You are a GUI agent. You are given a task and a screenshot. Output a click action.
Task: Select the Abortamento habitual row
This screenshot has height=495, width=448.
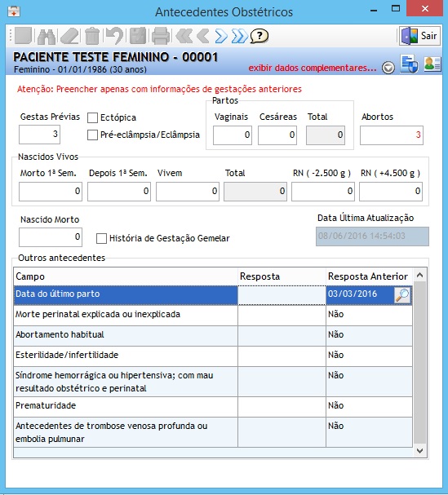coord(213,336)
